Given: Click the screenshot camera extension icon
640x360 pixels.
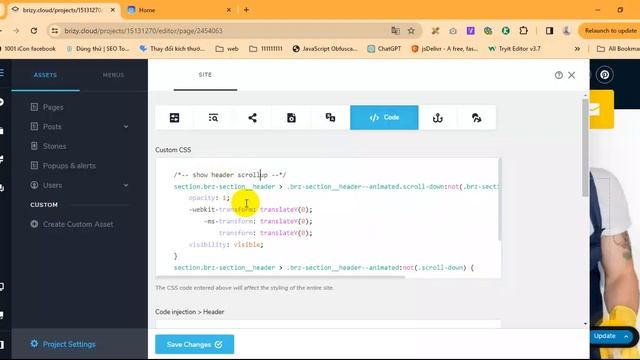Looking at the screenshot, I should [453, 31].
